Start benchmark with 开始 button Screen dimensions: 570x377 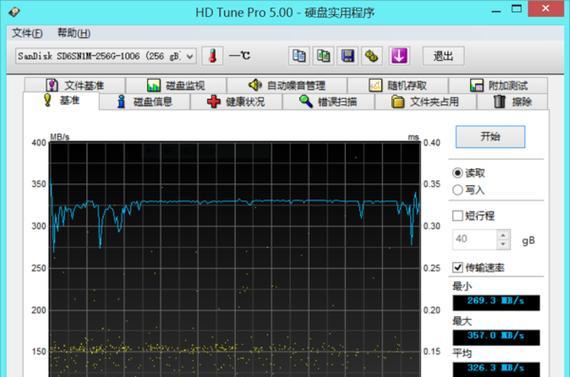tap(490, 137)
